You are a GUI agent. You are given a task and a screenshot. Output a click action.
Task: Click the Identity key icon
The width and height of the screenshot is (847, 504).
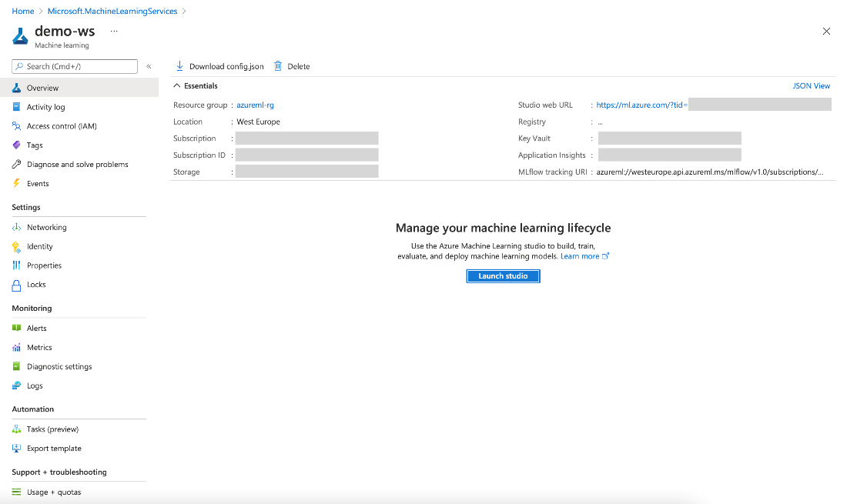17,246
